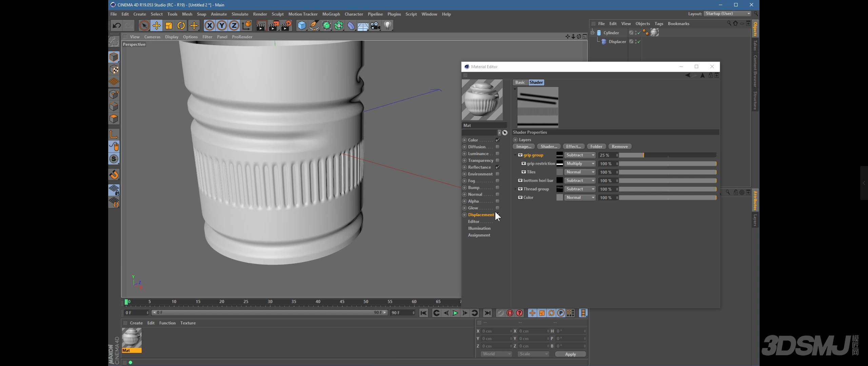This screenshot has height=366, width=868.
Task: Click the Remove layer button
Action: click(620, 146)
